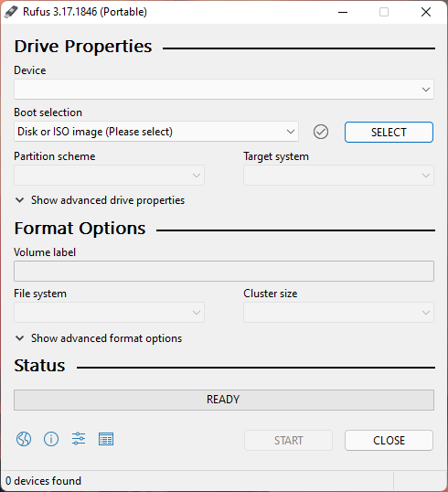Screen dimensions: 448x492
Task: Minimize the Rufus window
Action: click(343, 12)
